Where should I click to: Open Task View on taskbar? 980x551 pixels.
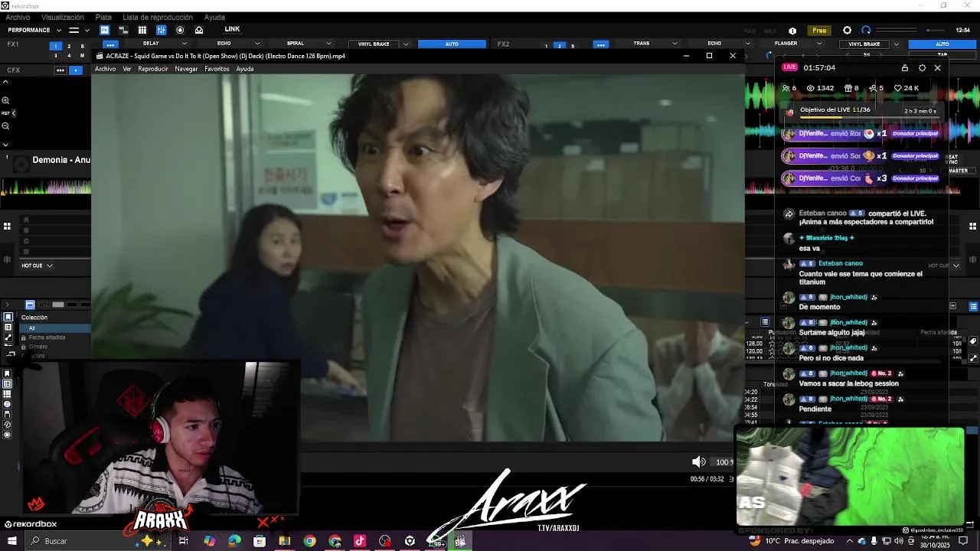pos(184,541)
